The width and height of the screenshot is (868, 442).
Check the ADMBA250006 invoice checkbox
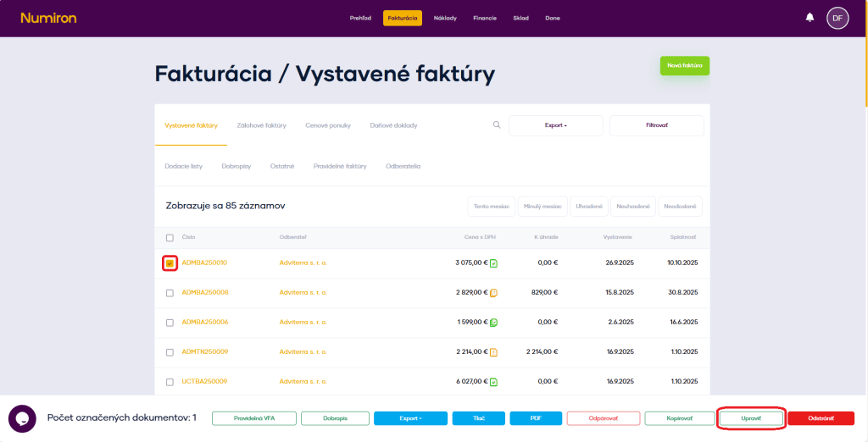(x=170, y=323)
